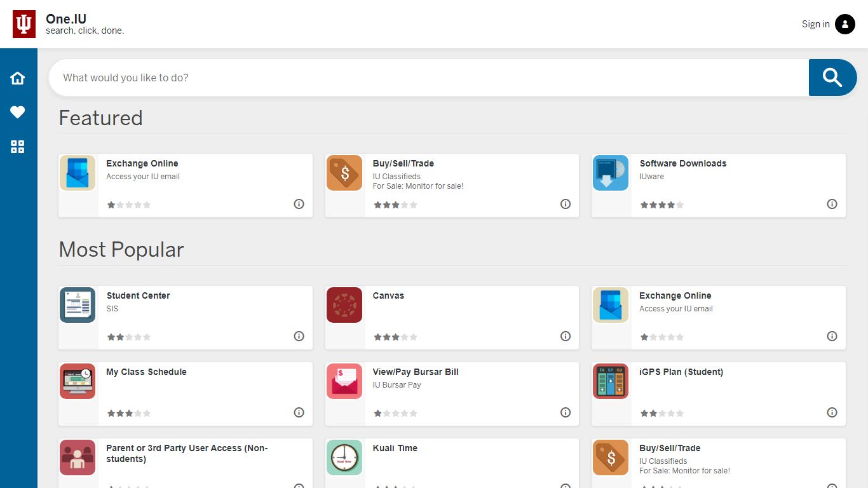Click the star rating on Software Downloads
This screenshot has height=488, width=868.
point(662,205)
